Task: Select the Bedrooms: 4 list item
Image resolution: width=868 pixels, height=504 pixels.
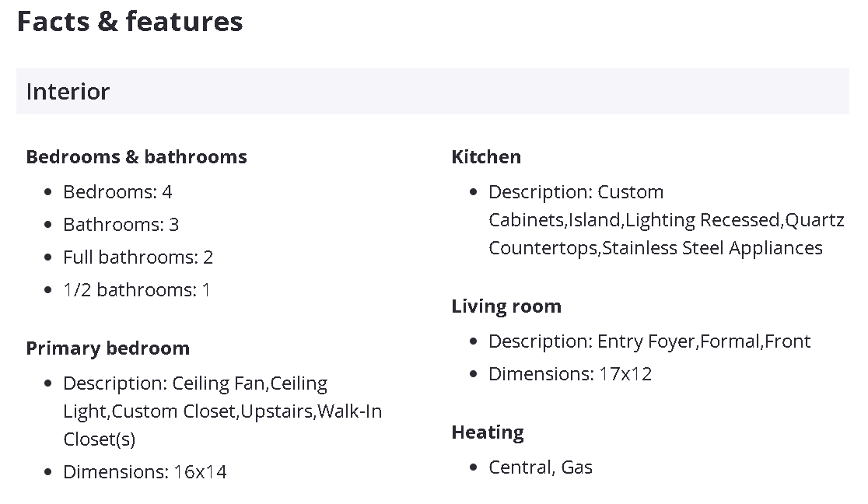Action: [x=117, y=192]
